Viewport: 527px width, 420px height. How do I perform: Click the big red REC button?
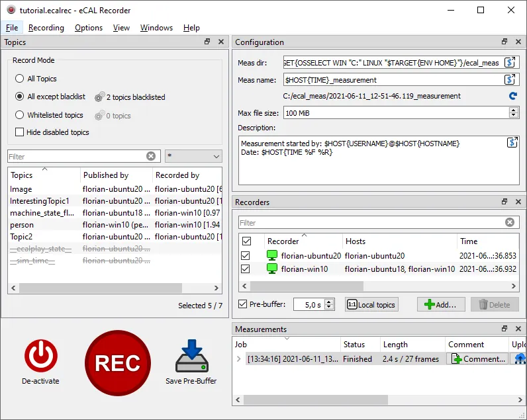tap(118, 362)
